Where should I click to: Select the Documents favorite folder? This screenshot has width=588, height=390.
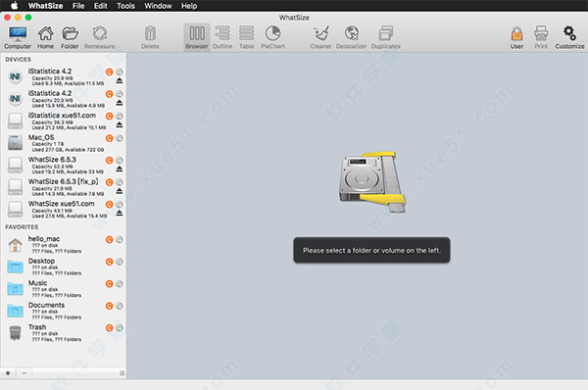pos(63,311)
